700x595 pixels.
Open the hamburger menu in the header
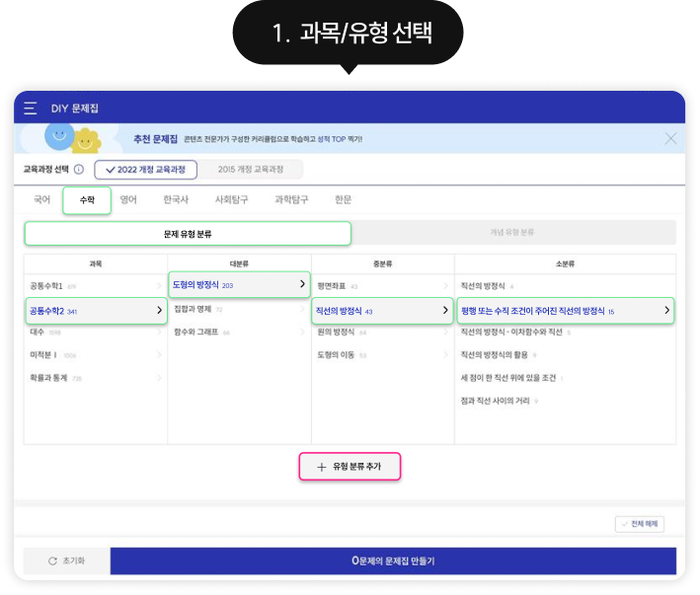tap(31, 108)
